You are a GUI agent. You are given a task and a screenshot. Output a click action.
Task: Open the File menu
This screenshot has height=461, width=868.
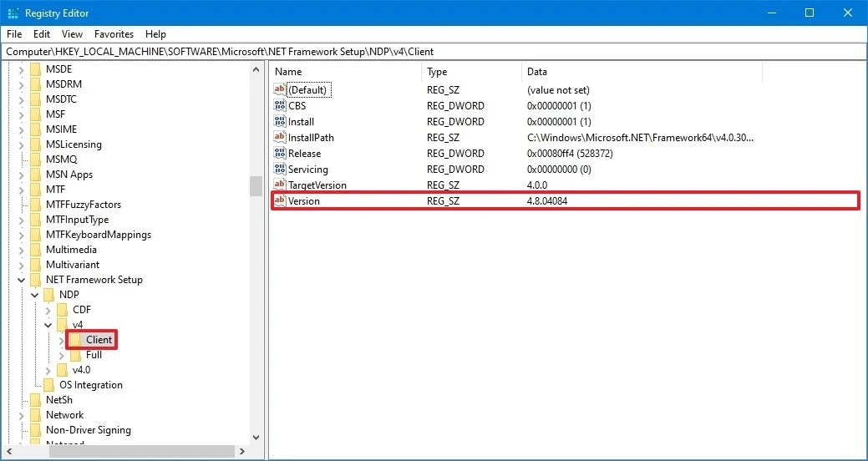point(14,33)
